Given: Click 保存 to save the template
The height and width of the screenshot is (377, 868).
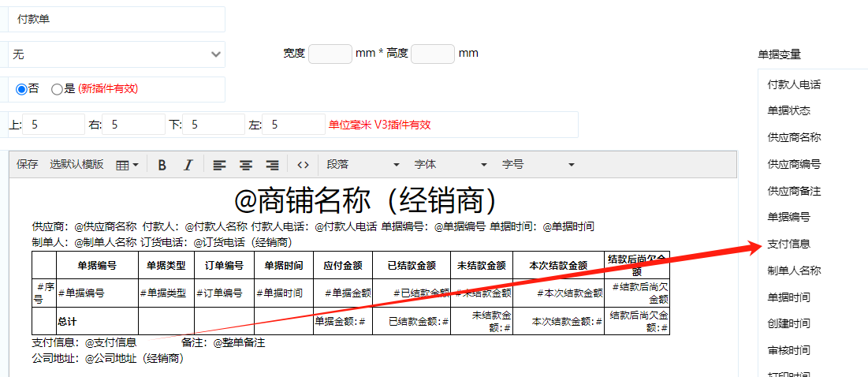Looking at the screenshot, I should click(x=28, y=165).
